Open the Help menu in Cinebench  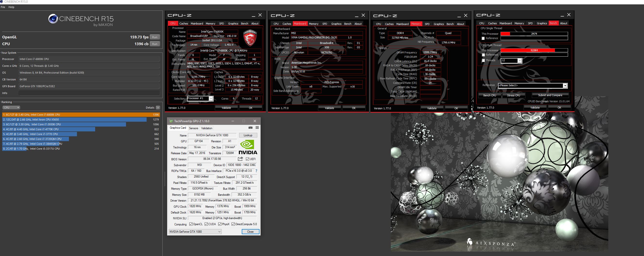click(11, 7)
